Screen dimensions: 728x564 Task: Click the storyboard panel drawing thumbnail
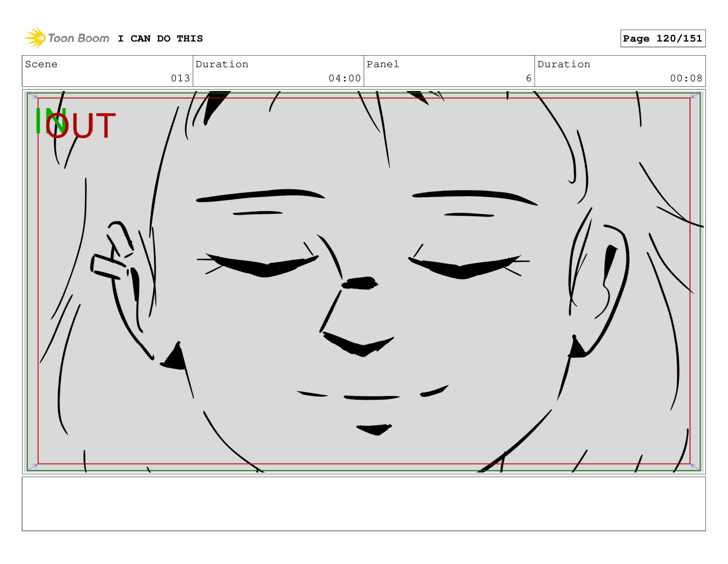(x=364, y=282)
